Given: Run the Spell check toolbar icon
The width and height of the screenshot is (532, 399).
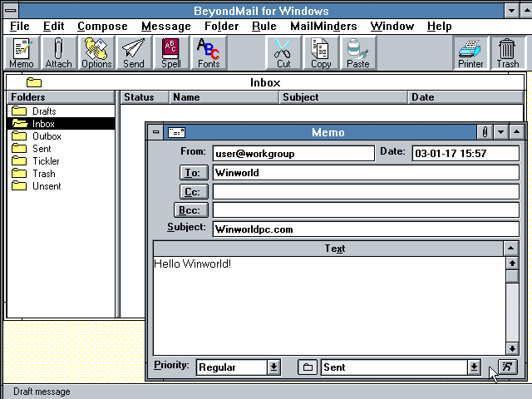Looking at the screenshot, I should pyautogui.click(x=171, y=53).
